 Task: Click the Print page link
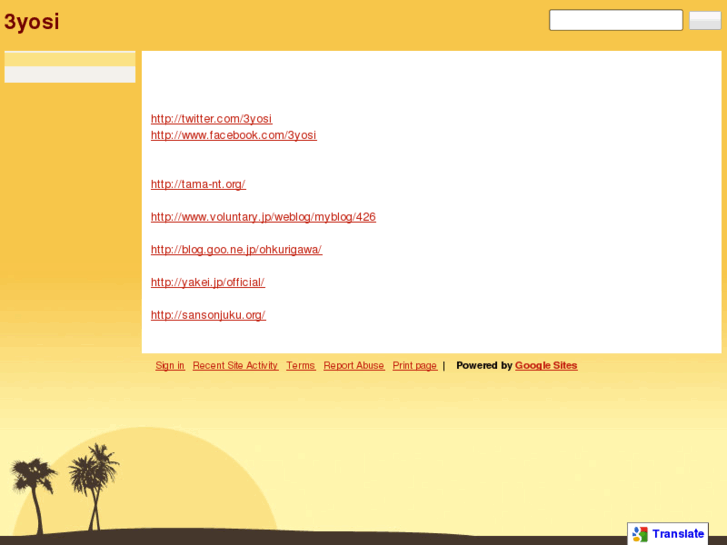(415, 365)
